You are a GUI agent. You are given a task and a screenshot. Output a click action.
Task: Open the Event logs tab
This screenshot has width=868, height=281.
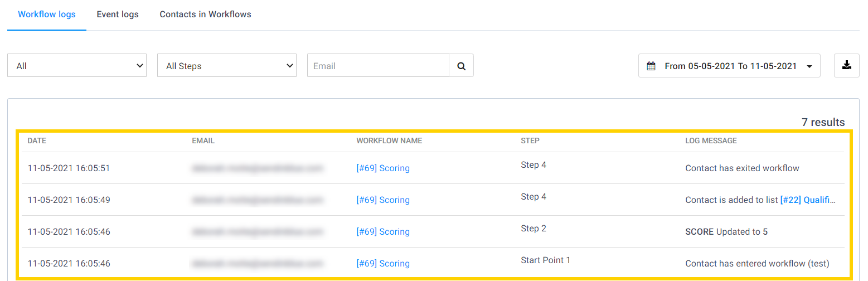(x=118, y=14)
